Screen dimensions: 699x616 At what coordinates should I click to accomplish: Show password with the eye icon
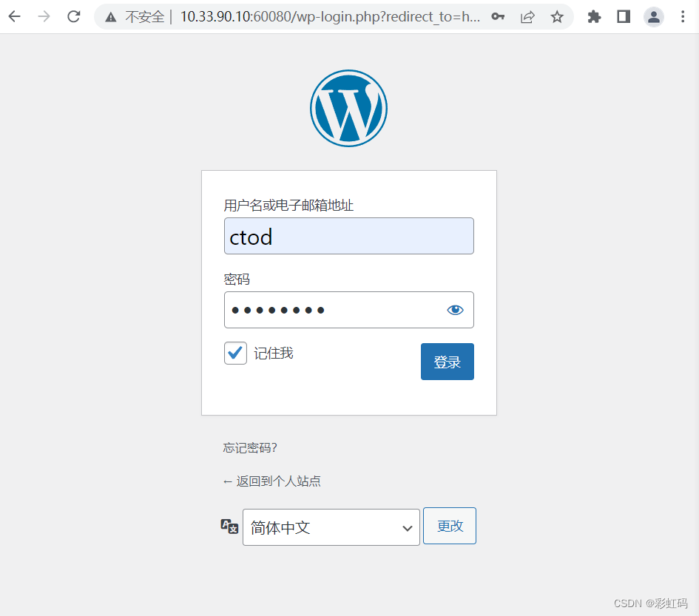pos(455,310)
